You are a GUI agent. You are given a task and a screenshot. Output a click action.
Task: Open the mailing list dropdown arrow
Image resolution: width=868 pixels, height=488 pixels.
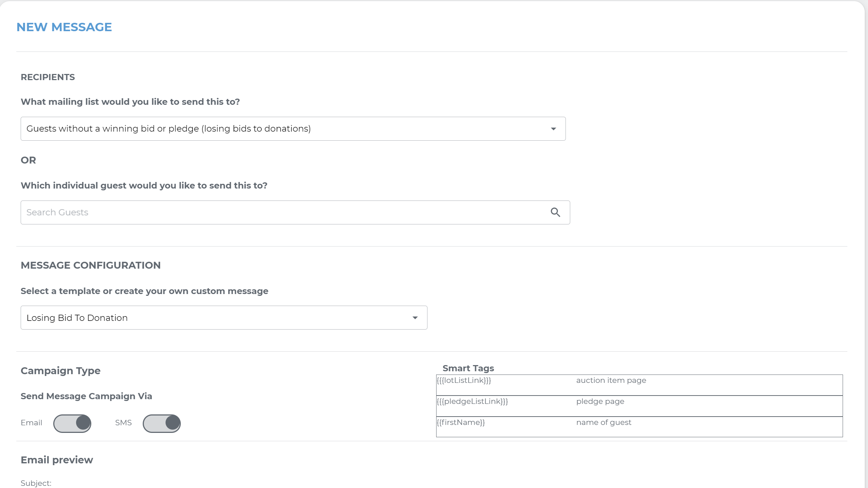pos(553,129)
